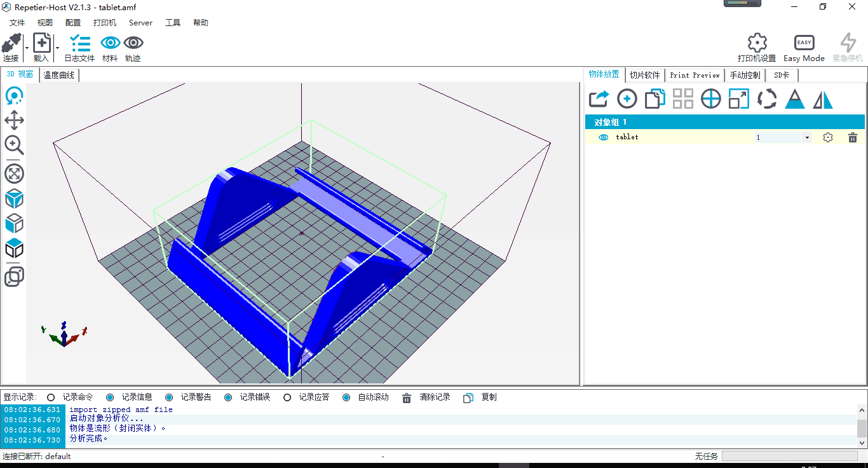This screenshot has height=468, width=868.
Task: Toggle the 自动滚动 option
Action: [346, 397]
